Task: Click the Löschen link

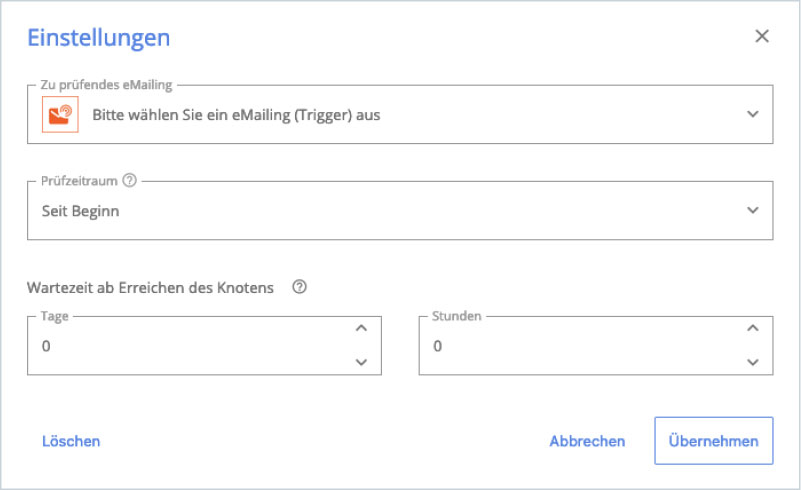Action: point(71,441)
